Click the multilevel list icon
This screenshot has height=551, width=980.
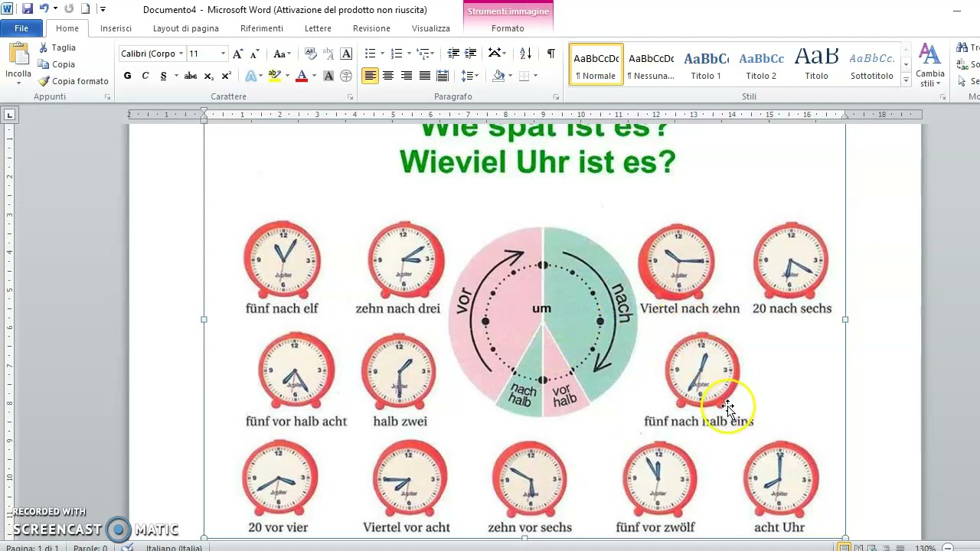[422, 54]
